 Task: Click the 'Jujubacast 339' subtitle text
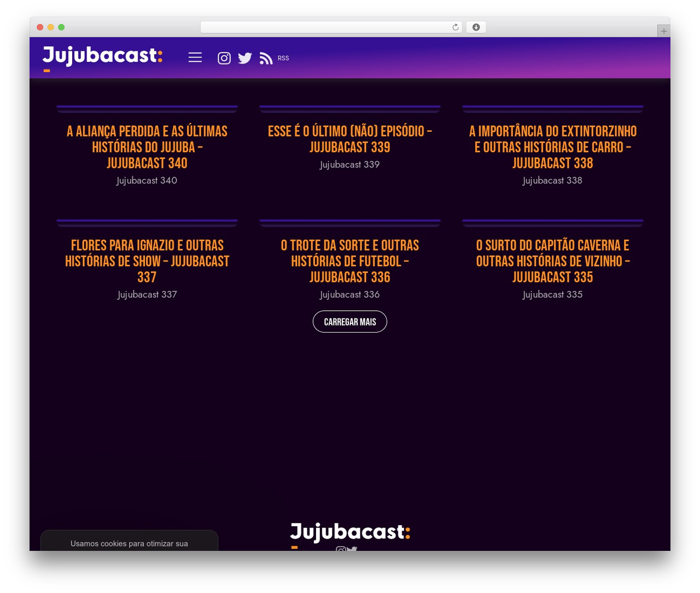[350, 165]
